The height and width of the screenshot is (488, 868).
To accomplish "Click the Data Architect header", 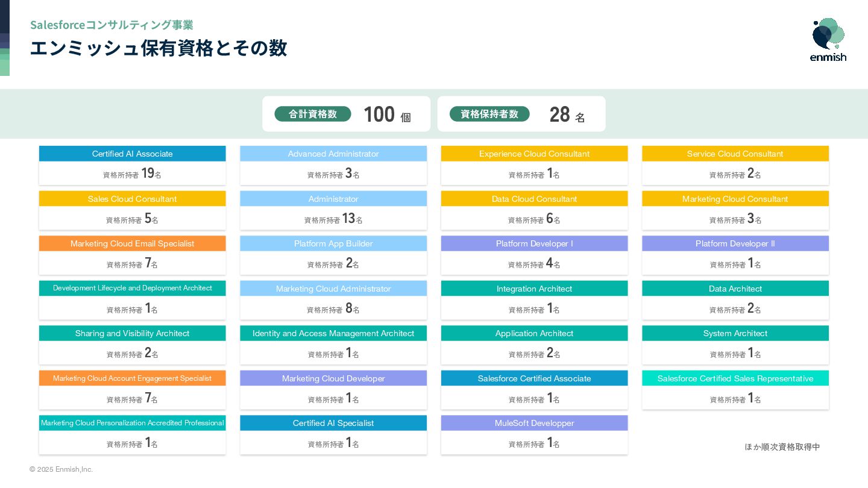I will click(x=735, y=289).
